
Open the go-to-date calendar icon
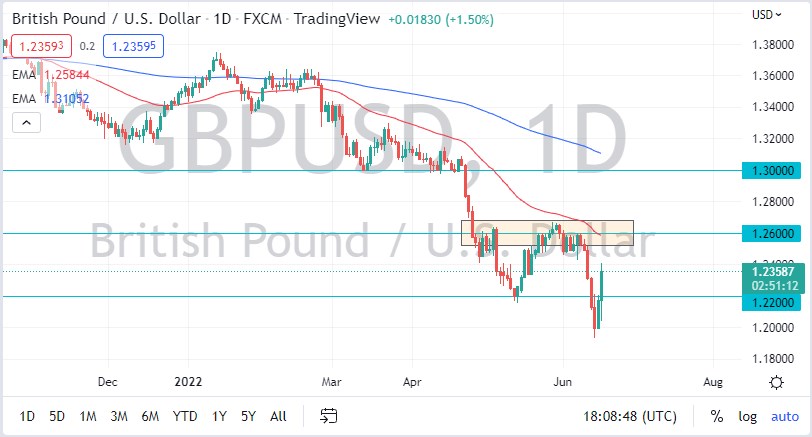pyautogui.click(x=328, y=416)
